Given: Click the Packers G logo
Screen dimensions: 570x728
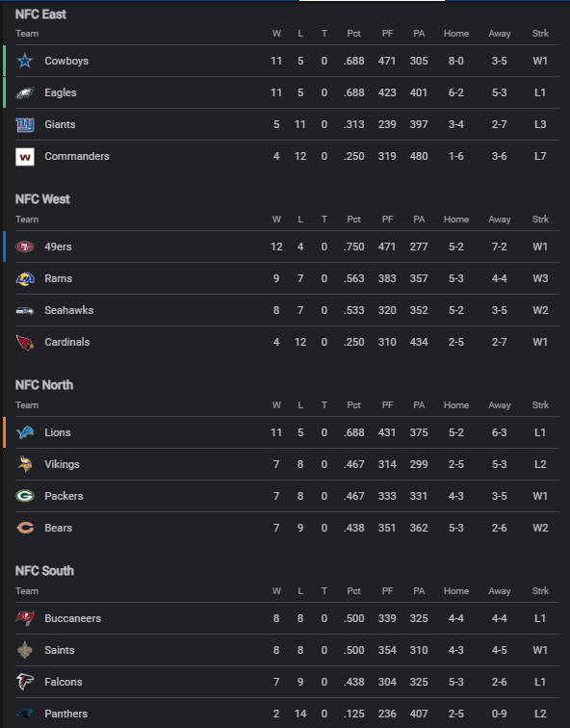Looking at the screenshot, I should pyautogui.click(x=25, y=496).
